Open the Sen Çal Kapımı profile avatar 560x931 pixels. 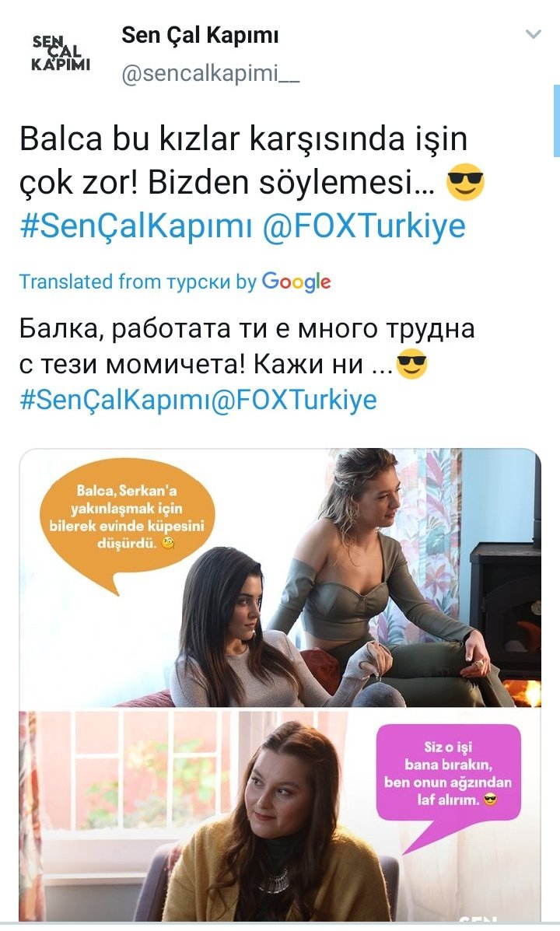click(61, 54)
